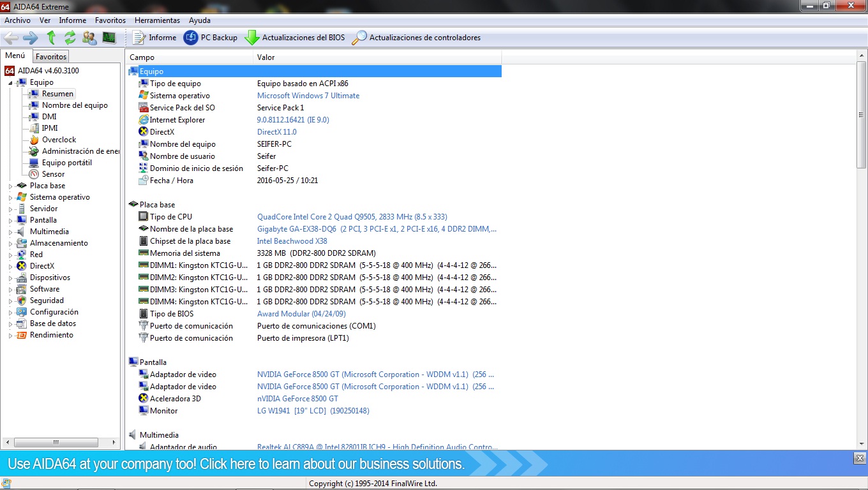Open the Archivo menu
This screenshot has width=868, height=490.
click(x=17, y=20)
